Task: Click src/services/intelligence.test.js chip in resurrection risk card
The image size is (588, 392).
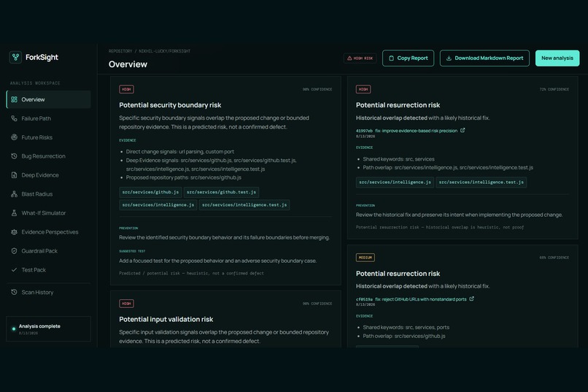Action: pos(481,182)
